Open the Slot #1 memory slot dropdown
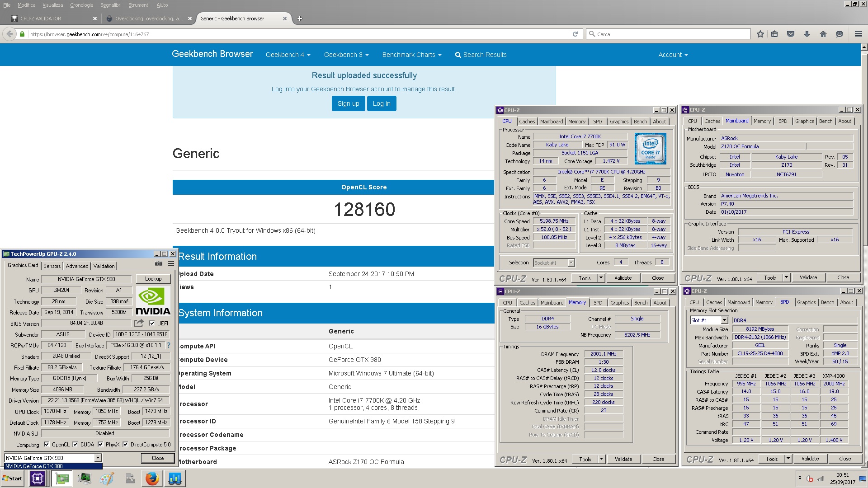The image size is (868, 488). coord(709,320)
